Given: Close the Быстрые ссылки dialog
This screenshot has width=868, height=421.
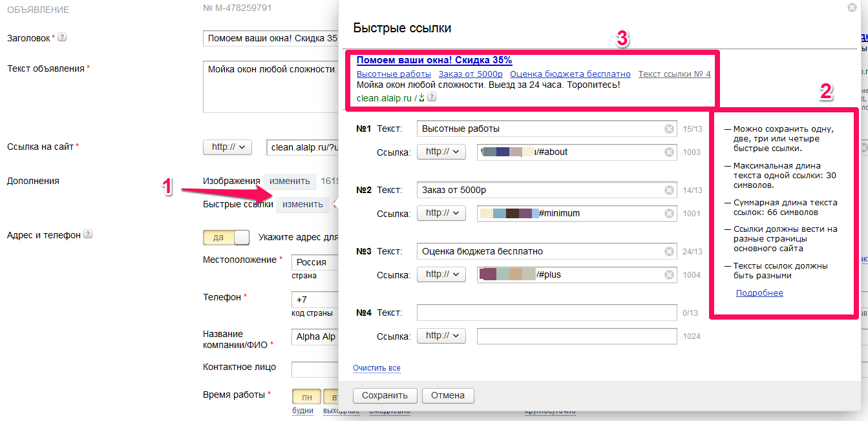Looking at the screenshot, I should 852,8.
